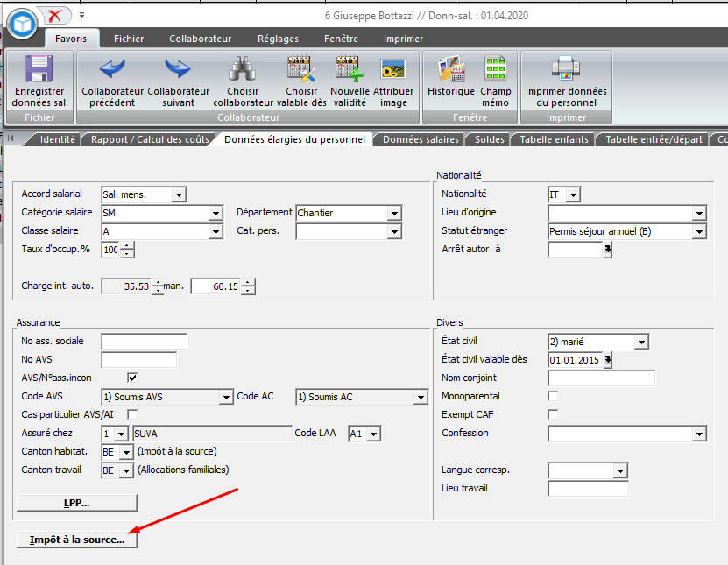Expand Nationalité dropdown
The height and width of the screenshot is (565, 728).
click(x=574, y=194)
